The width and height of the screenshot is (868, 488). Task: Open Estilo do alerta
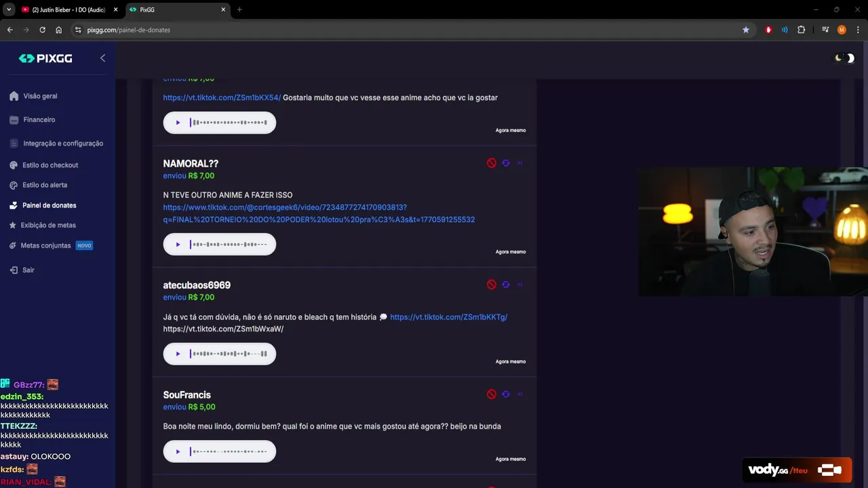[x=45, y=185]
